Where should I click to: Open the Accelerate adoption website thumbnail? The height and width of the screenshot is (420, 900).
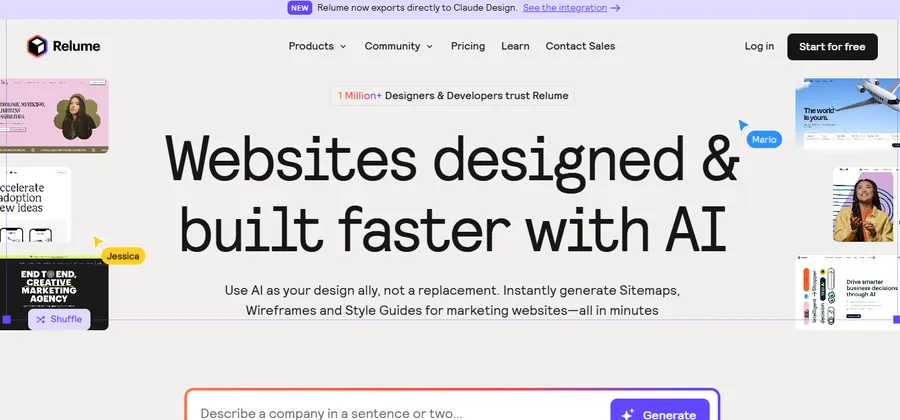36,205
